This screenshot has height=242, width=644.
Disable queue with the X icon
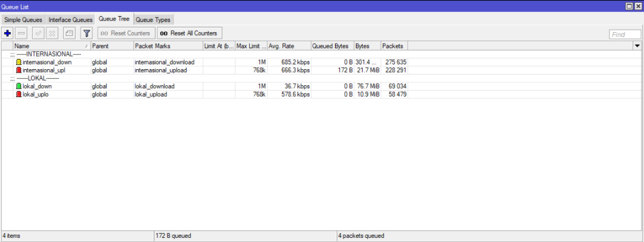tap(52, 33)
